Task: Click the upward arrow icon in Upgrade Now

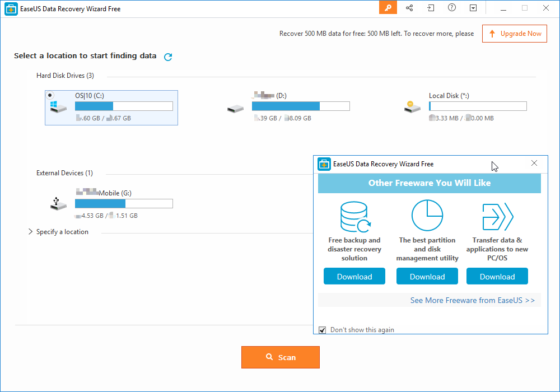Action: click(x=492, y=34)
